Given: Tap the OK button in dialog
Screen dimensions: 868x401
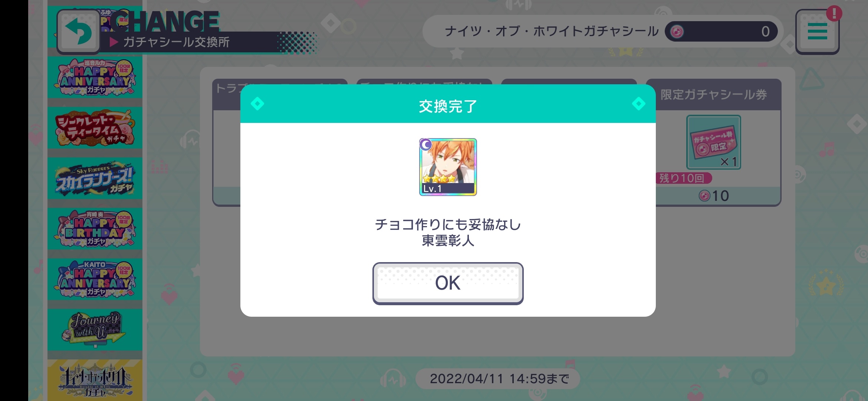Looking at the screenshot, I should 448,283.
